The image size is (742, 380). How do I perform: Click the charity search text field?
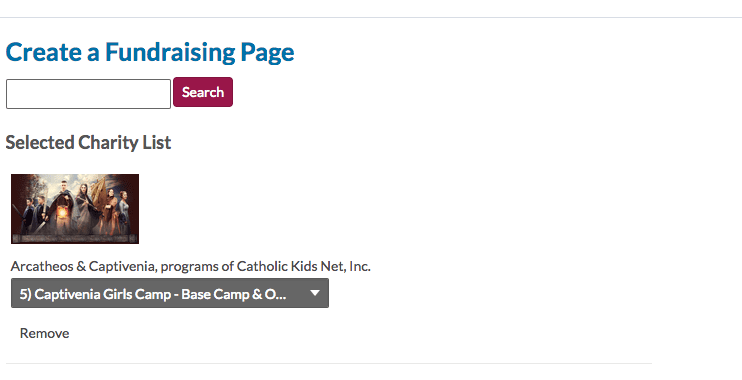[88, 94]
